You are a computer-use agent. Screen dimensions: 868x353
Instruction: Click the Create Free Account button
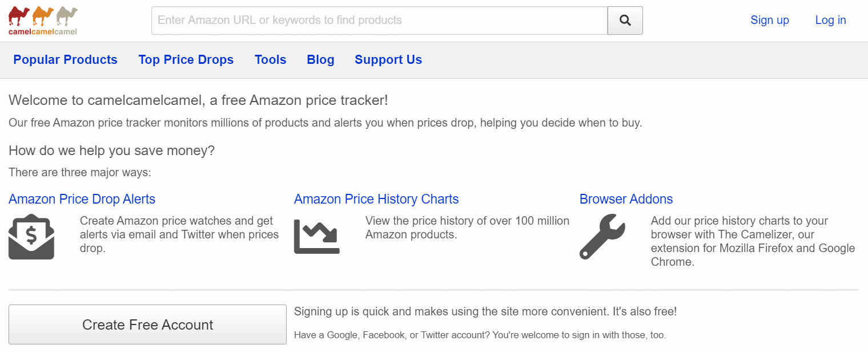147,324
